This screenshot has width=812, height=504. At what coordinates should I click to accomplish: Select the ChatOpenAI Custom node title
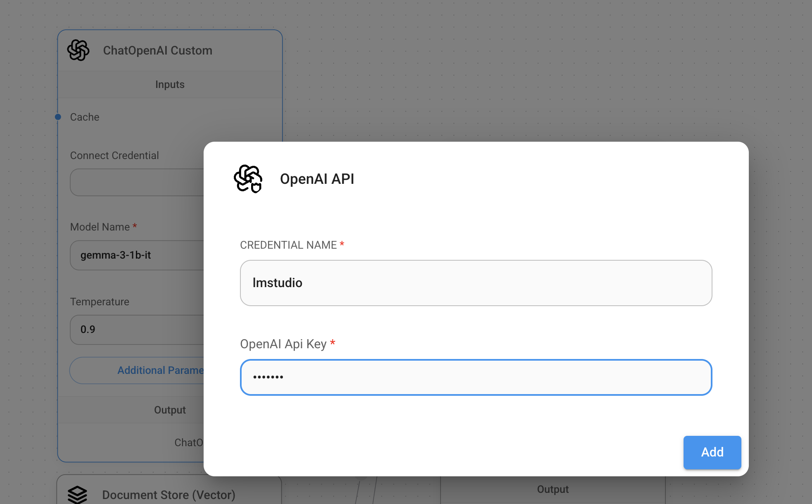pyautogui.click(x=157, y=50)
